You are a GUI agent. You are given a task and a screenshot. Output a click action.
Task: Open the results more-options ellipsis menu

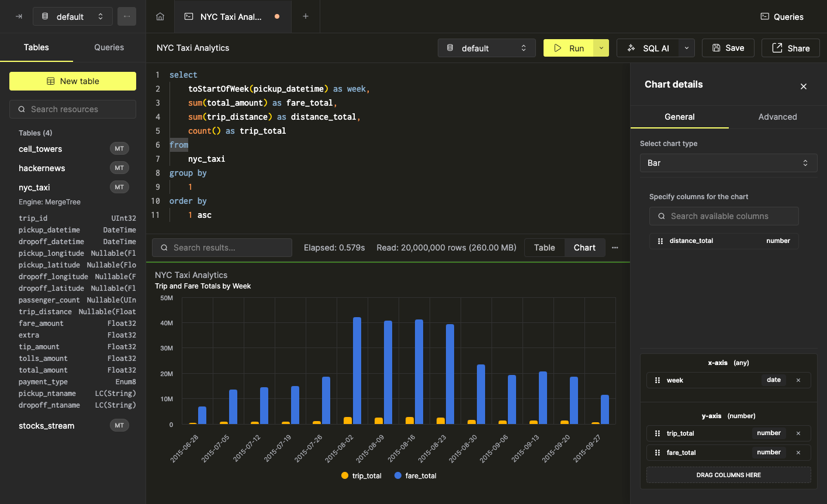coord(615,248)
